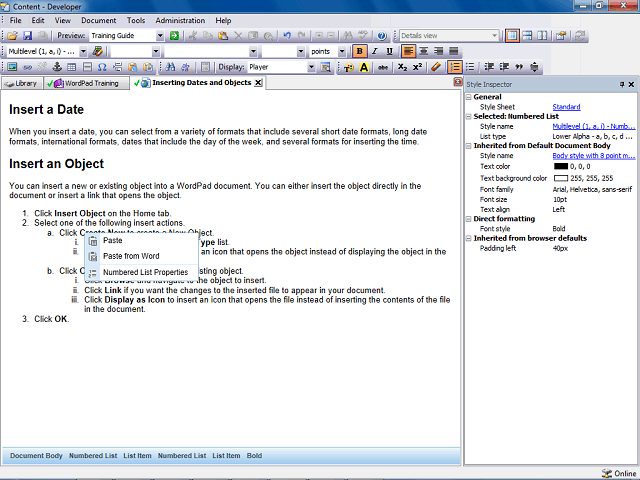This screenshot has width=640, height=480.
Task: Click black Text color swatch in Style Inspector
Action: click(x=561, y=167)
